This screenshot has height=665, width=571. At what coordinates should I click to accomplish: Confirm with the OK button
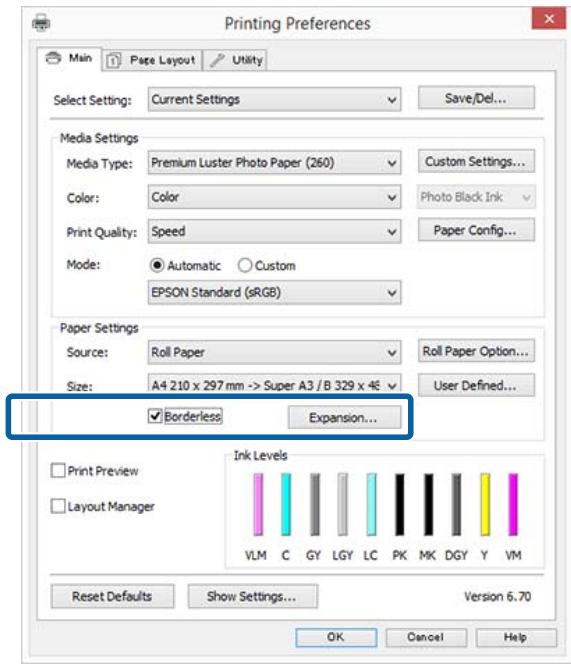336,637
